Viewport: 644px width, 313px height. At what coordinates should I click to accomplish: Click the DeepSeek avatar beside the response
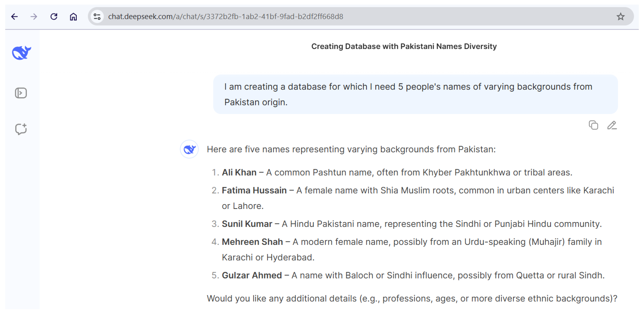point(189,149)
